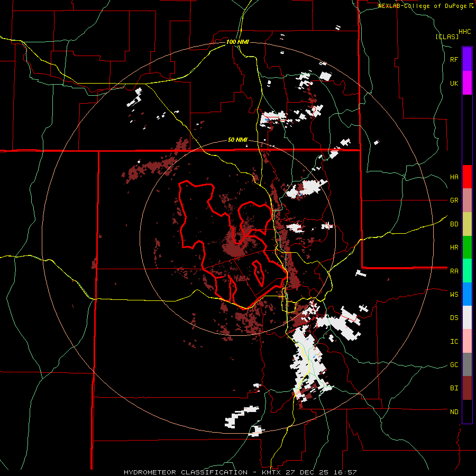
Task: Click the IC legend label
Action: click(x=454, y=342)
